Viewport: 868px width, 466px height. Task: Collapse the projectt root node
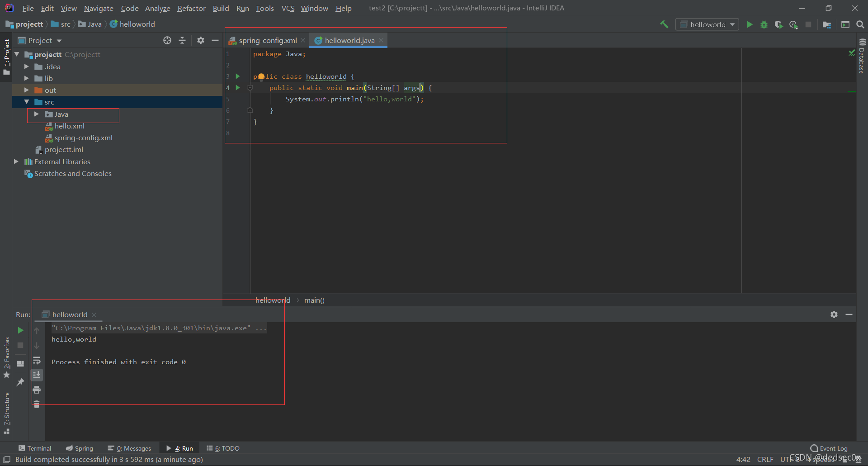[x=17, y=54]
